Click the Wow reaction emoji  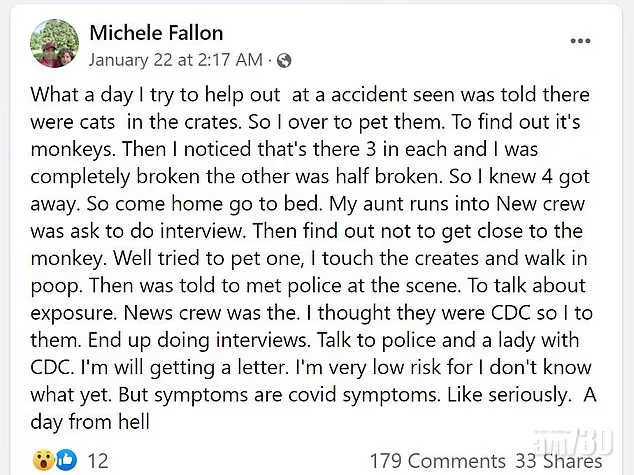42,460
